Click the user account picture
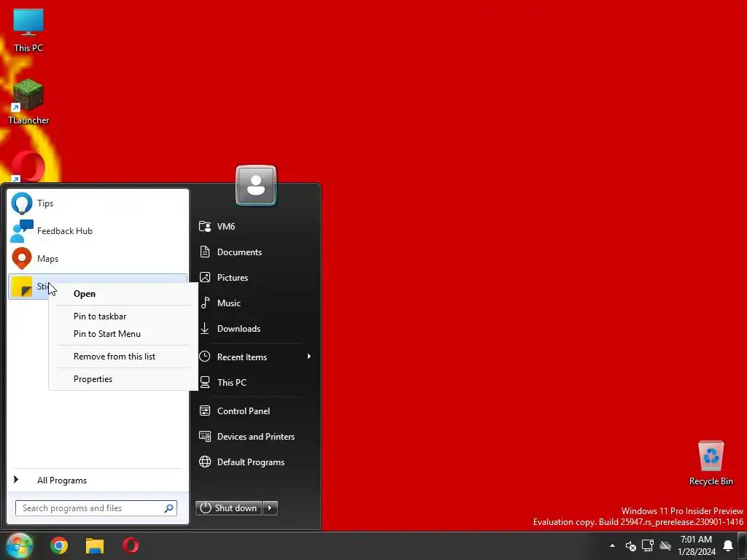This screenshot has height=560, width=747. 256,185
